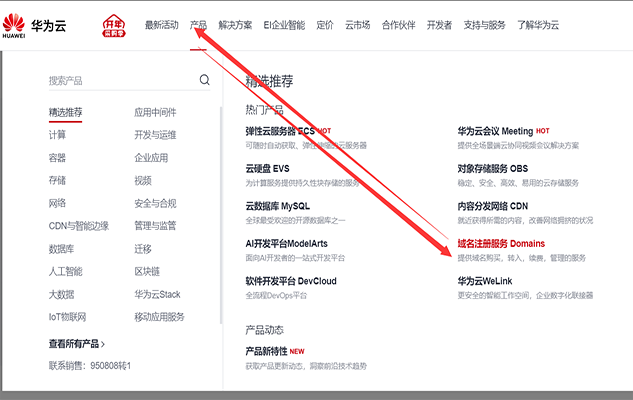Click the category list scrollbar
This screenshot has width=633, height=400.
(x=221, y=215)
